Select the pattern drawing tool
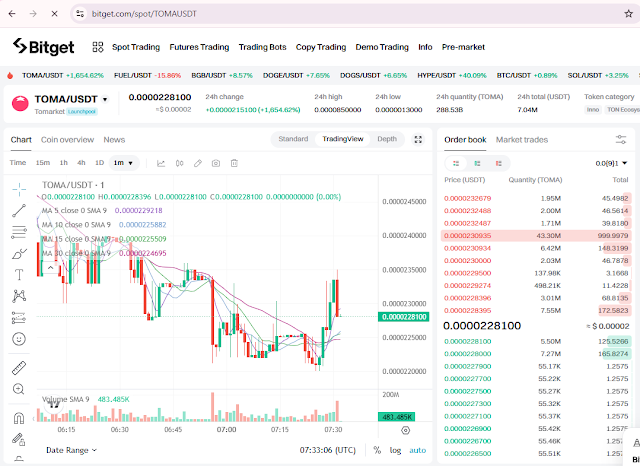The image size is (640, 466). pyautogui.click(x=19, y=296)
